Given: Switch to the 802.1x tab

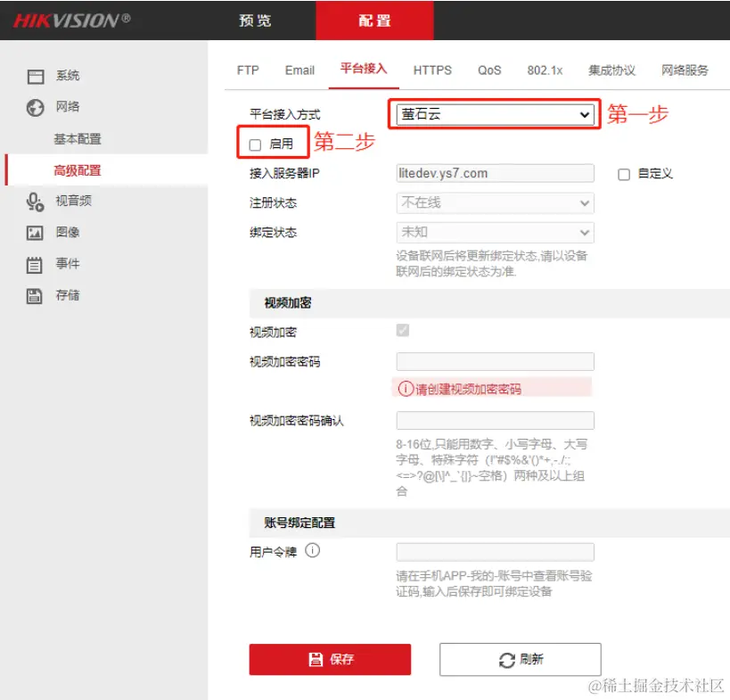Looking at the screenshot, I should click(545, 70).
